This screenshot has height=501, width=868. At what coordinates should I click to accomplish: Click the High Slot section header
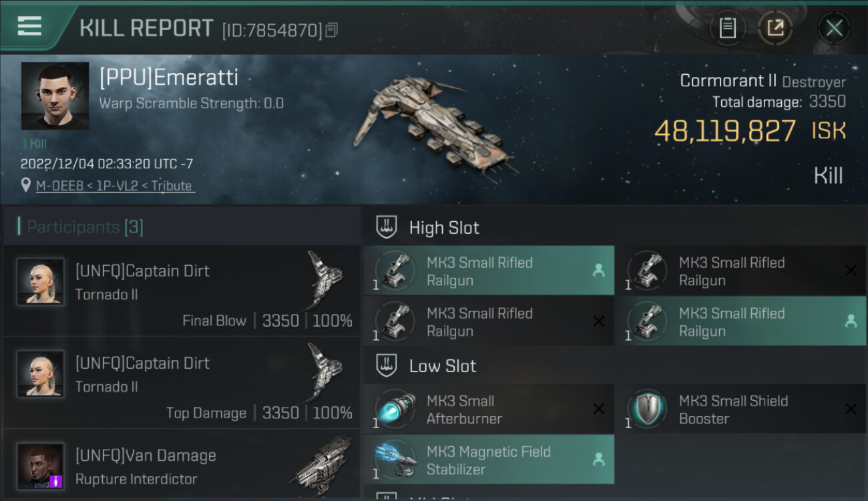pos(444,228)
